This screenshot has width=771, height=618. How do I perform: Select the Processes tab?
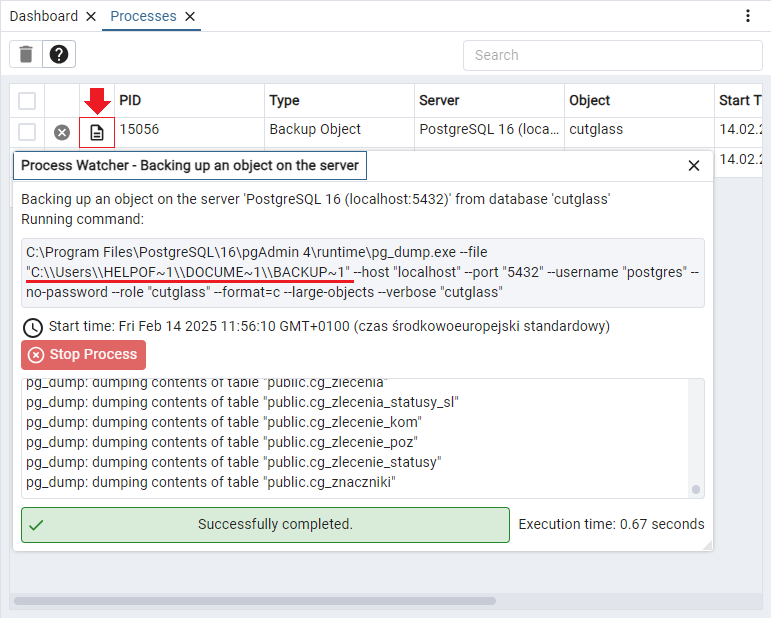(142, 16)
